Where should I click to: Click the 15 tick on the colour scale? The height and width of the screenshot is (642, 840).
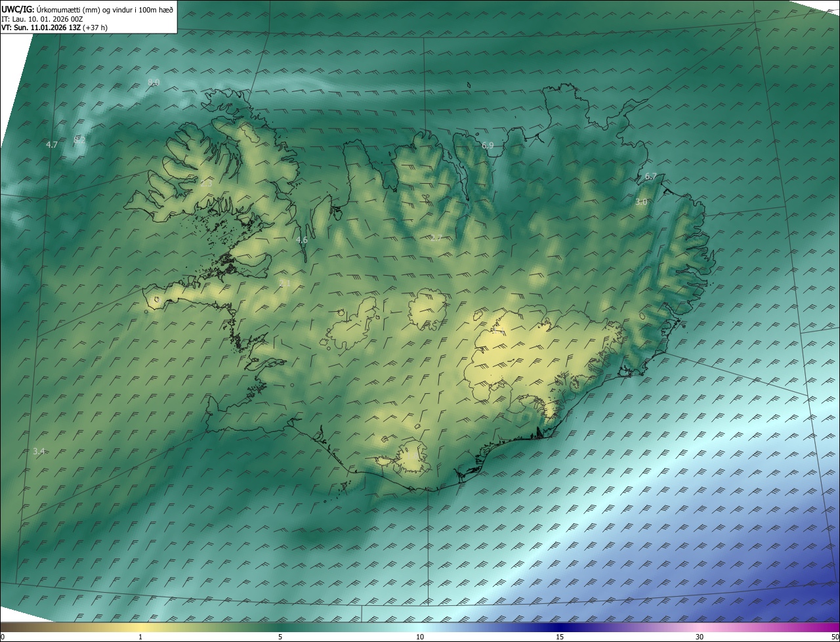click(560, 637)
